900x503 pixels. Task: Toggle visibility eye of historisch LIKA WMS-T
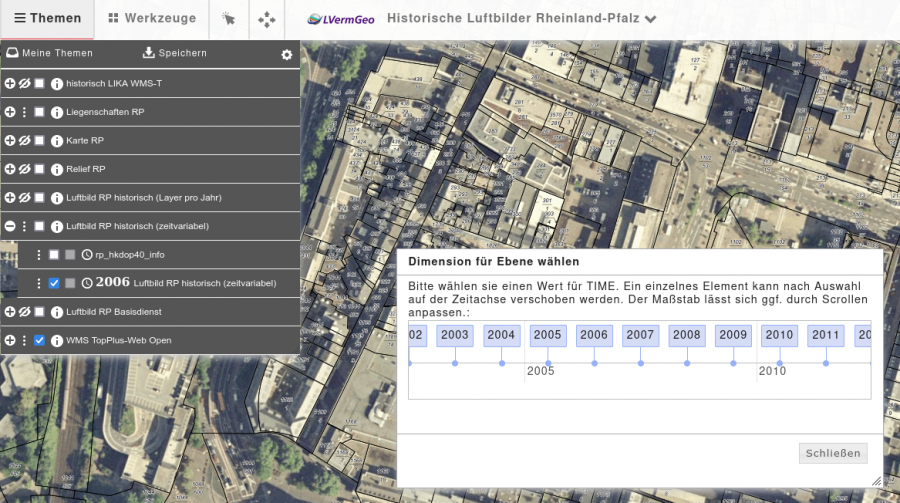pos(24,84)
